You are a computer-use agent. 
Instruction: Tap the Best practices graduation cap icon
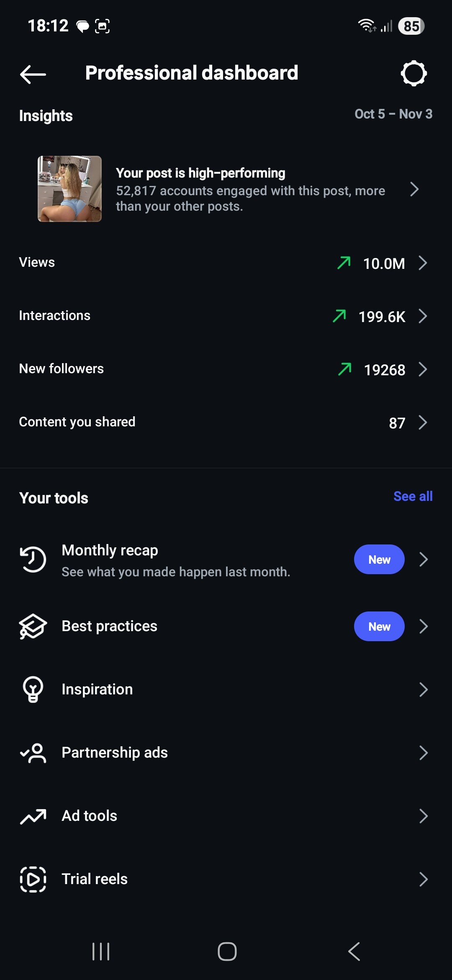33,627
